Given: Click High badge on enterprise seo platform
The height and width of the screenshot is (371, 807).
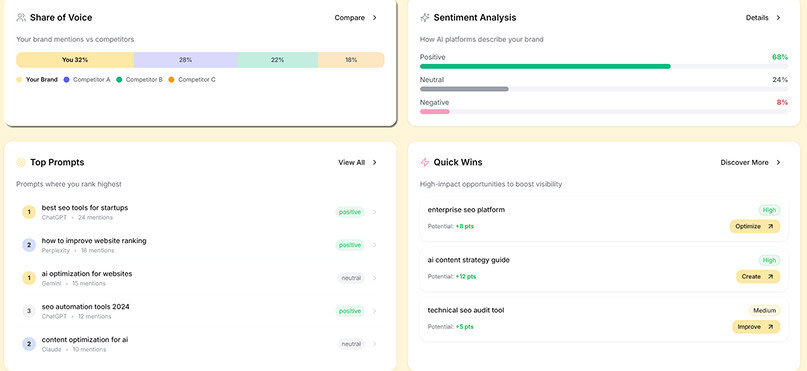Looking at the screenshot, I should point(769,210).
